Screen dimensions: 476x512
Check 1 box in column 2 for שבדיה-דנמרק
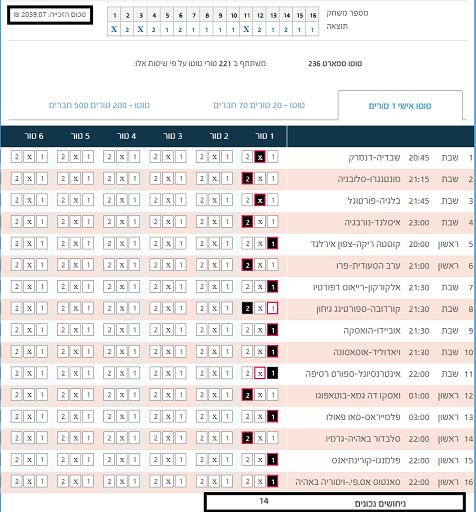click(227, 157)
